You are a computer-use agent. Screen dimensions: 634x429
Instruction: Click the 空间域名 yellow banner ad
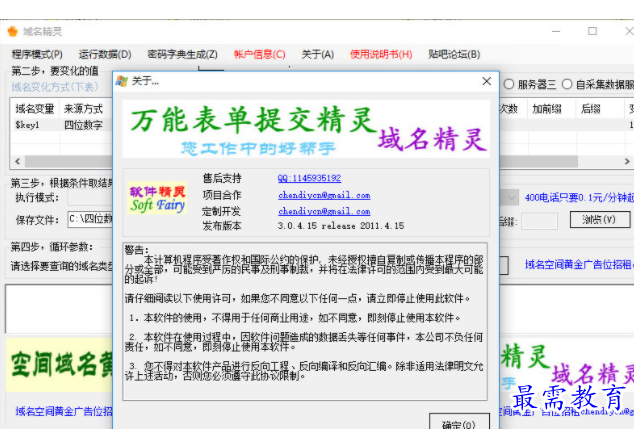[x=59, y=365]
